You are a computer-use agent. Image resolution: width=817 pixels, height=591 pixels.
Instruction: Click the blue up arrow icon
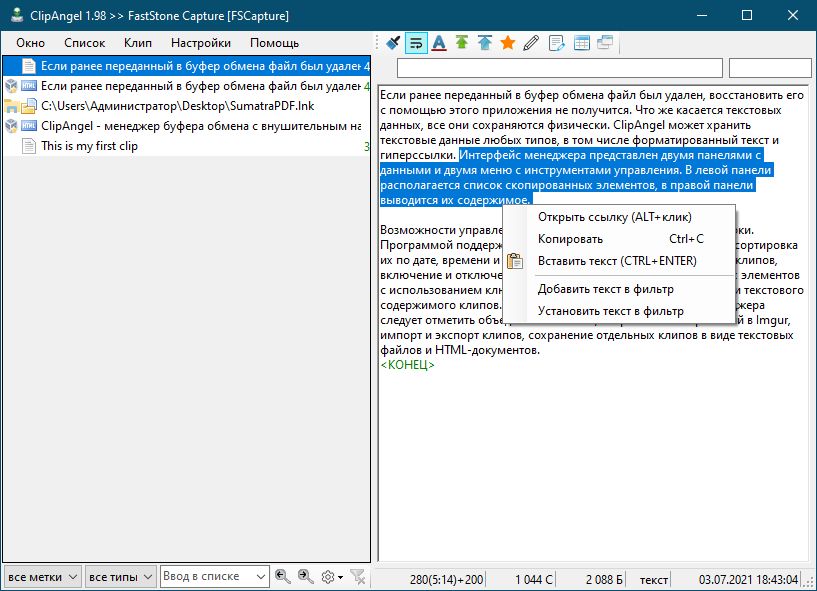485,43
